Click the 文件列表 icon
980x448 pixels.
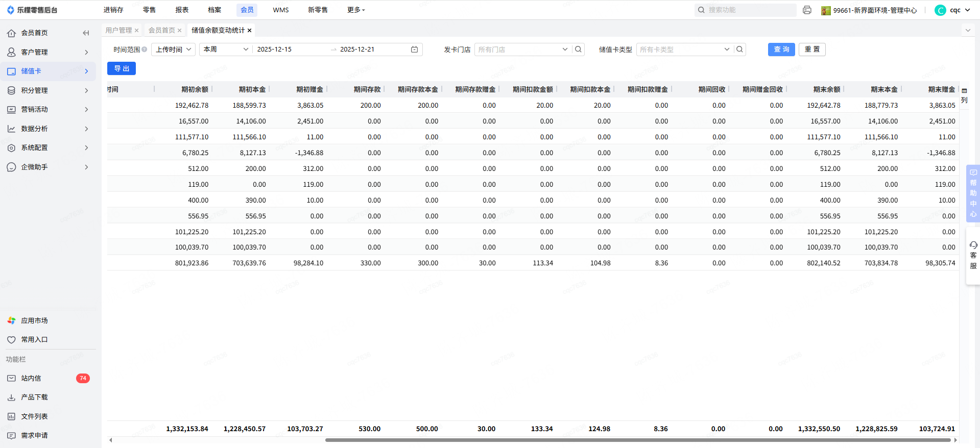(x=11, y=416)
